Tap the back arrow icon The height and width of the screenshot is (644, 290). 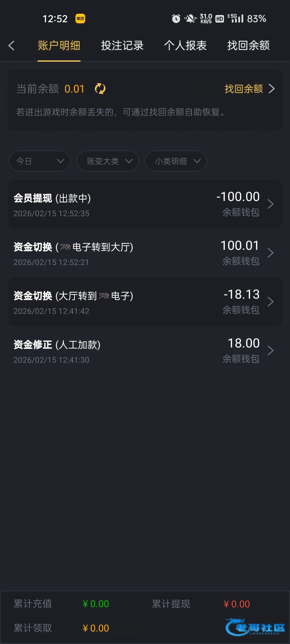coord(11,46)
